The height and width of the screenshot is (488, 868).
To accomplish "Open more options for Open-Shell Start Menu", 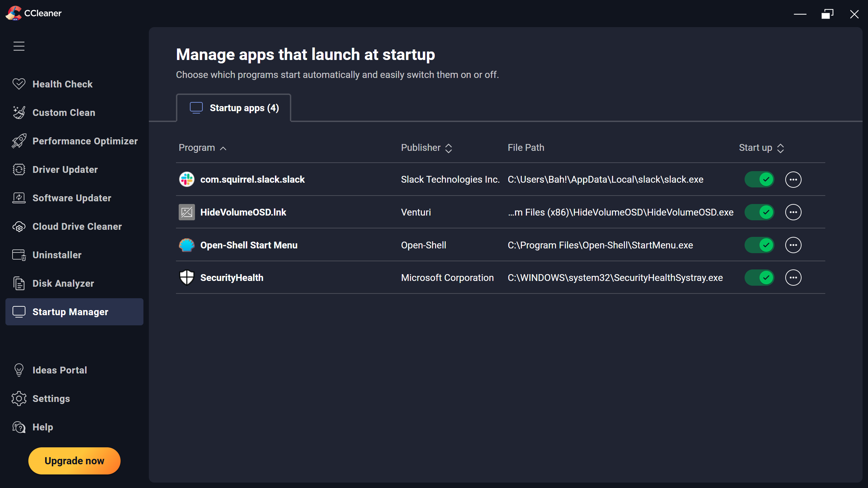I will [x=793, y=245].
